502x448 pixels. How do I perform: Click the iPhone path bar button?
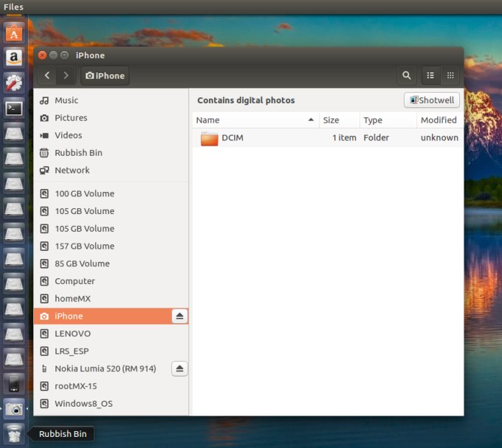click(x=105, y=75)
